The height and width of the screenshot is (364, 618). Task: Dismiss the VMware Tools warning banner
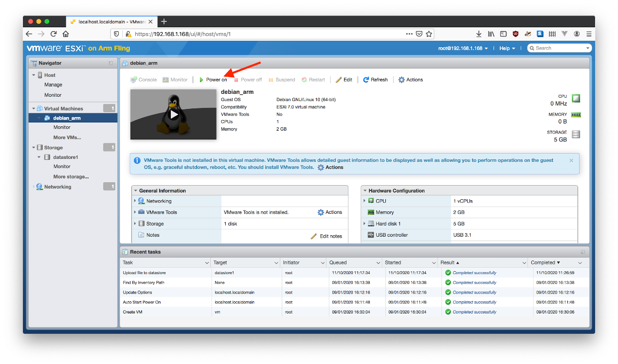[571, 160]
